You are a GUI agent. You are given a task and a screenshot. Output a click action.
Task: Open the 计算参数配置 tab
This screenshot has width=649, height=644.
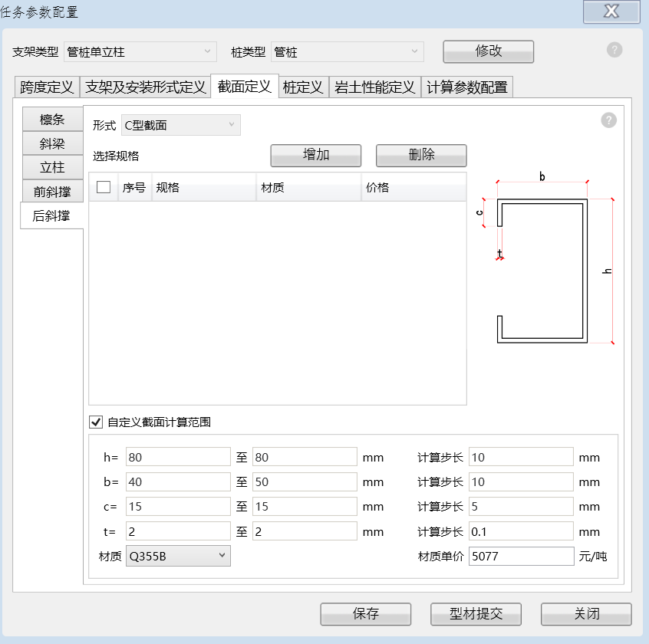pyautogui.click(x=466, y=87)
